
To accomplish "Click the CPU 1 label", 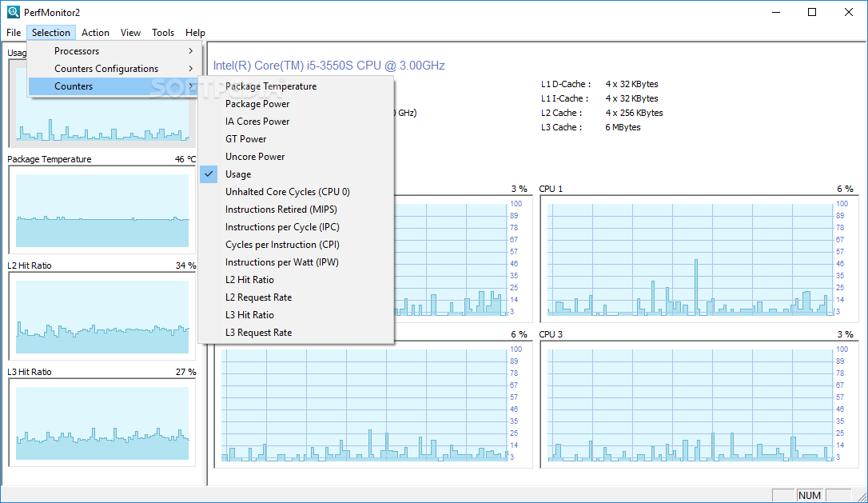I will (551, 189).
